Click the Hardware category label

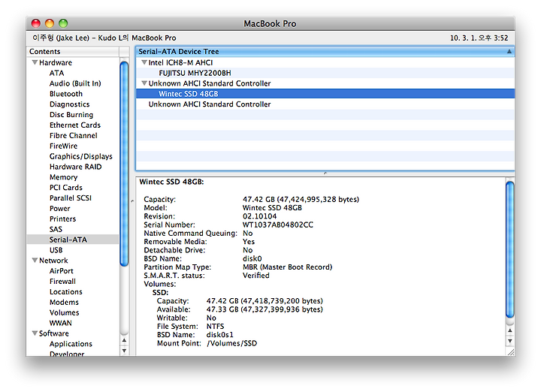(56, 62)
